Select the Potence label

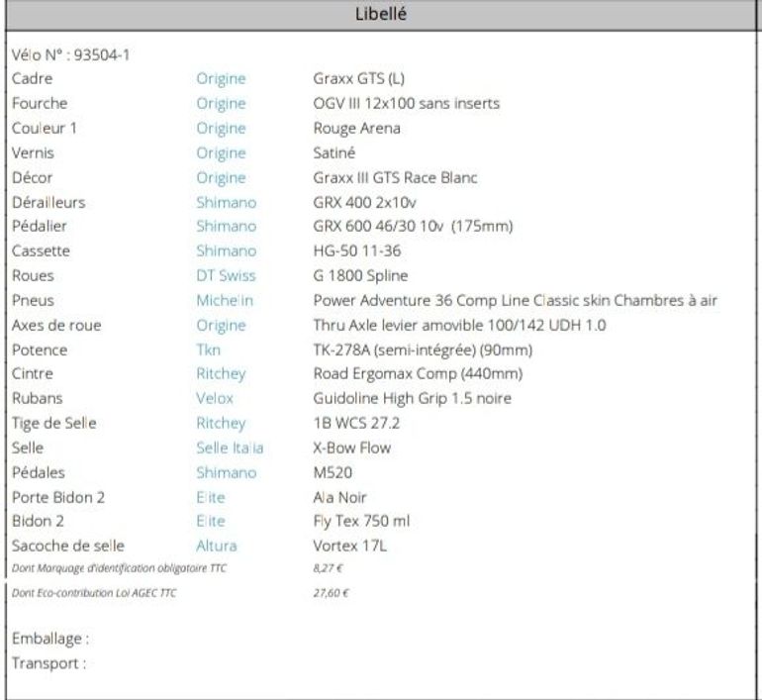40,350
